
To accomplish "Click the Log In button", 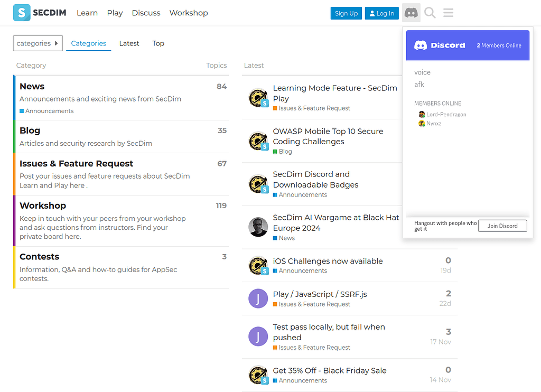I will (381, 13).
